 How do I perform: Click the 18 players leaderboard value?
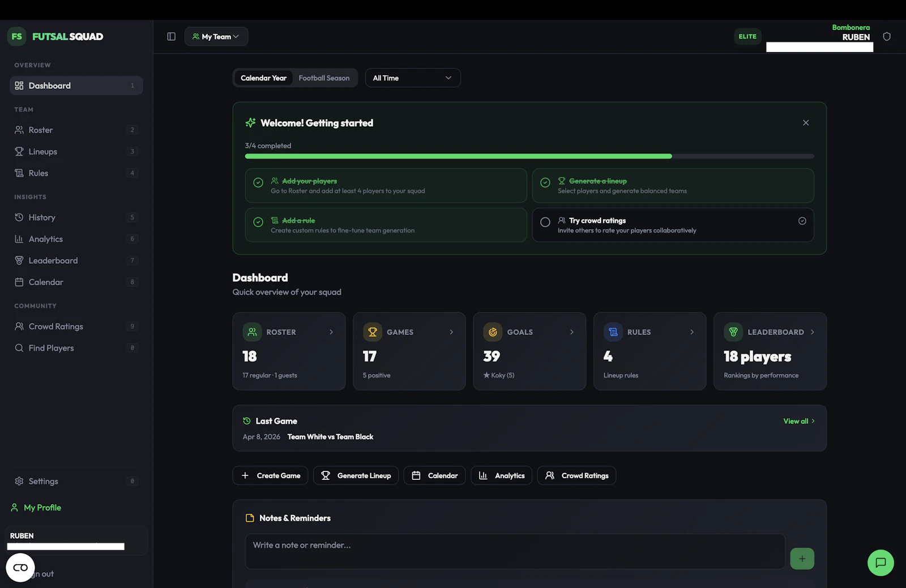(757, 357)
